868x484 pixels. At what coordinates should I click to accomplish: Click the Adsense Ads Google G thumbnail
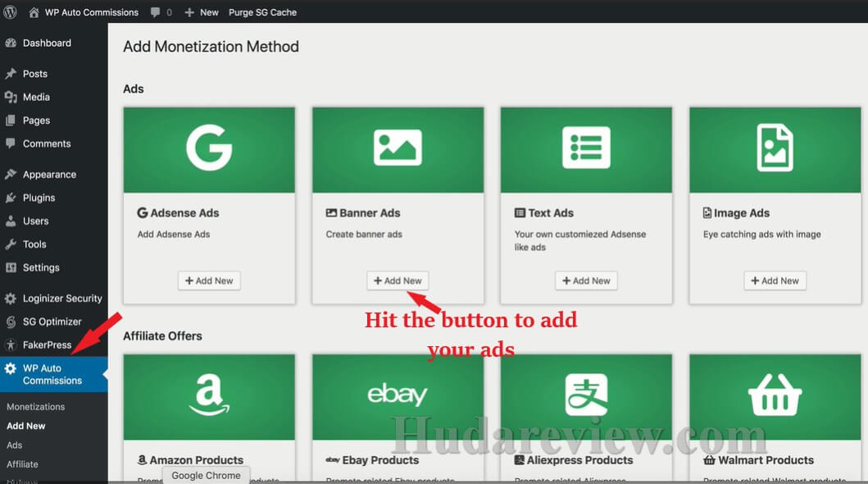pyautogui.click(x=209, y=150)
